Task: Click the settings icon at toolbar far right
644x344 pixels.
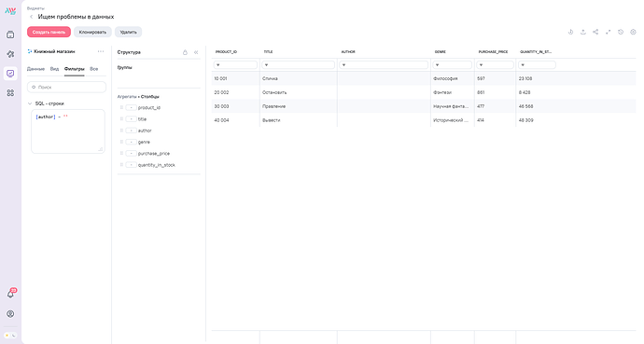Action: 633,32
